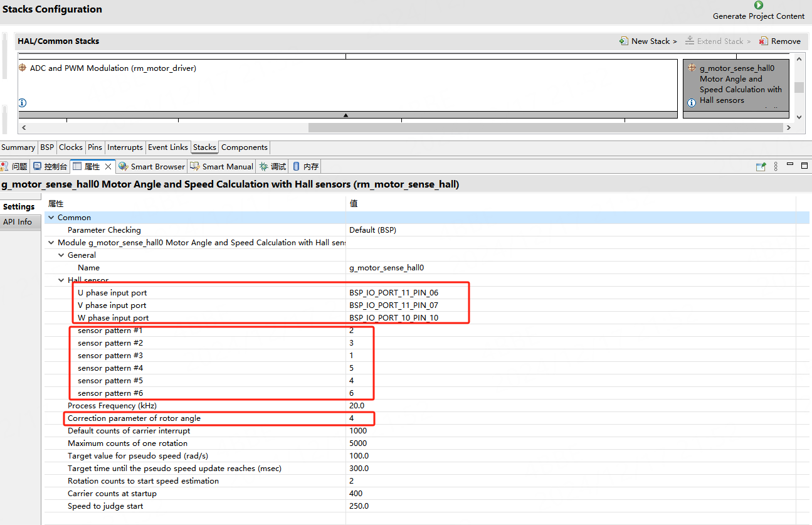Screen dimensions: 812x525
Task: Click the info icon on ADC and PWM Modulation stack
Action: (23, 103)
